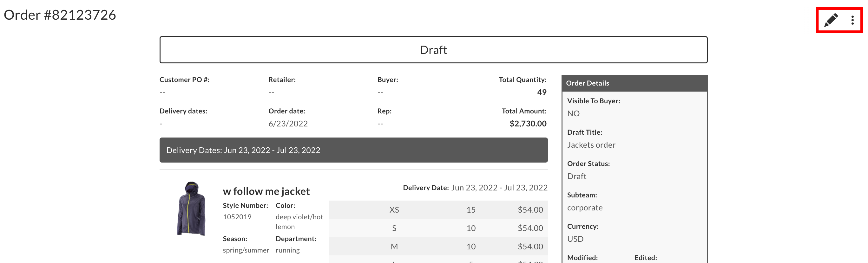Click the Total Amount value

click(528, 124)
